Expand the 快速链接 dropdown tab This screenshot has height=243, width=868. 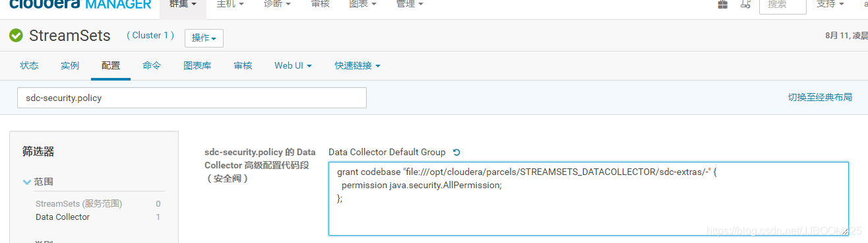pyautogui.click(x=357, y=65)
